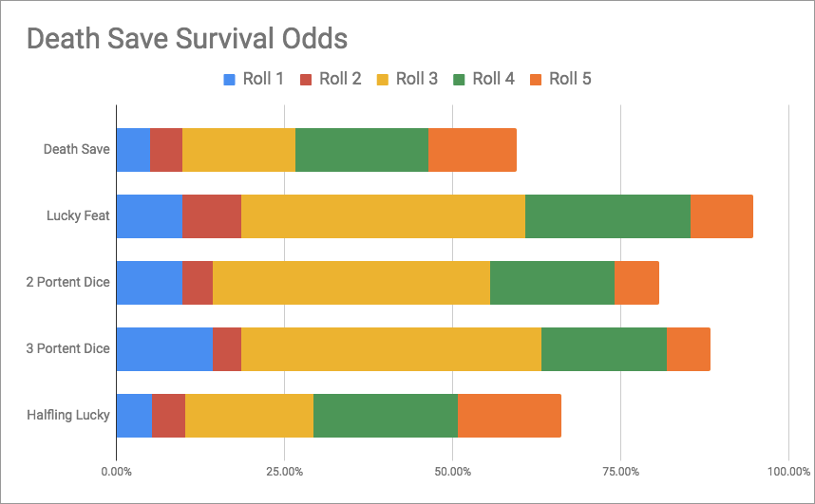Click the 100.00% horizontal axis tick label
The width and height of the screenshot is (815, 504).
coord(787,472)
